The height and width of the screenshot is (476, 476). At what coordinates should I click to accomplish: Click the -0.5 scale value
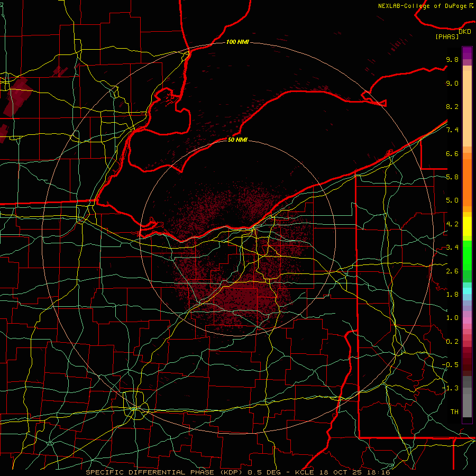coord(450,365)
